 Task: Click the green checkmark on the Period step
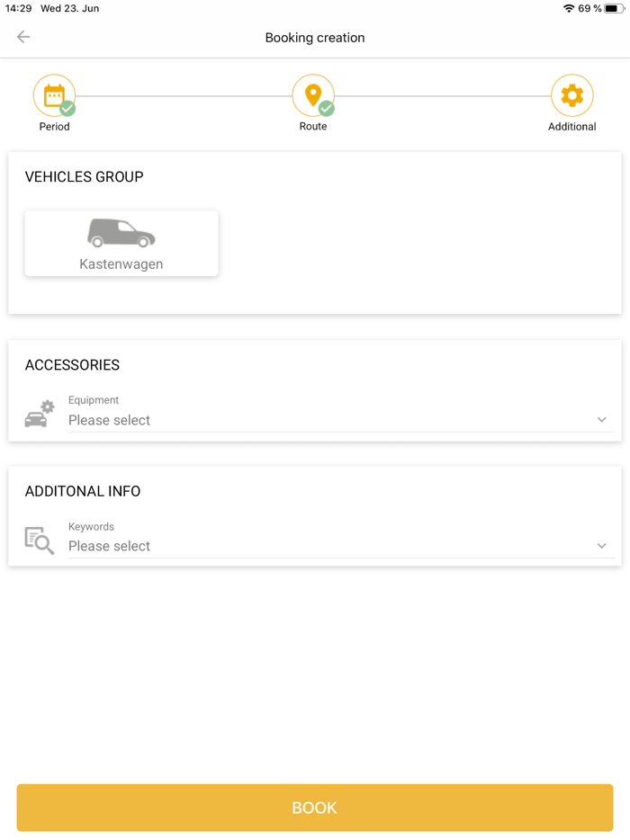point(66,107)
